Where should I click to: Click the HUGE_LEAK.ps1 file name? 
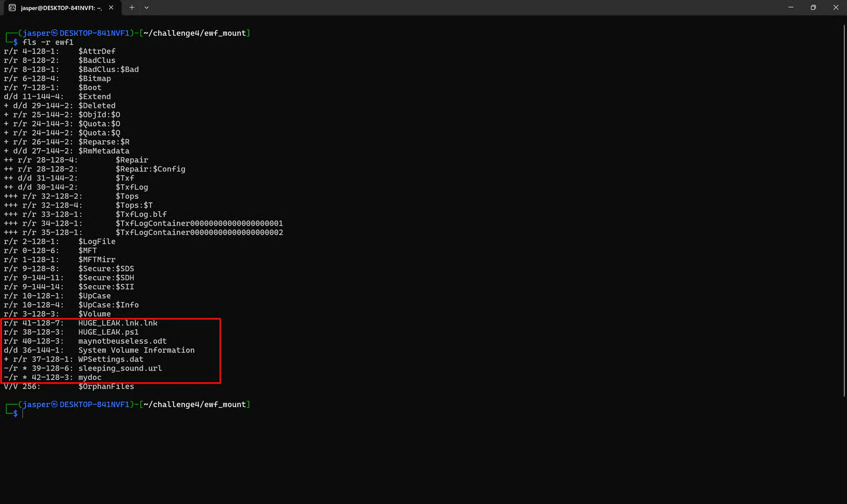click(109, 332)
